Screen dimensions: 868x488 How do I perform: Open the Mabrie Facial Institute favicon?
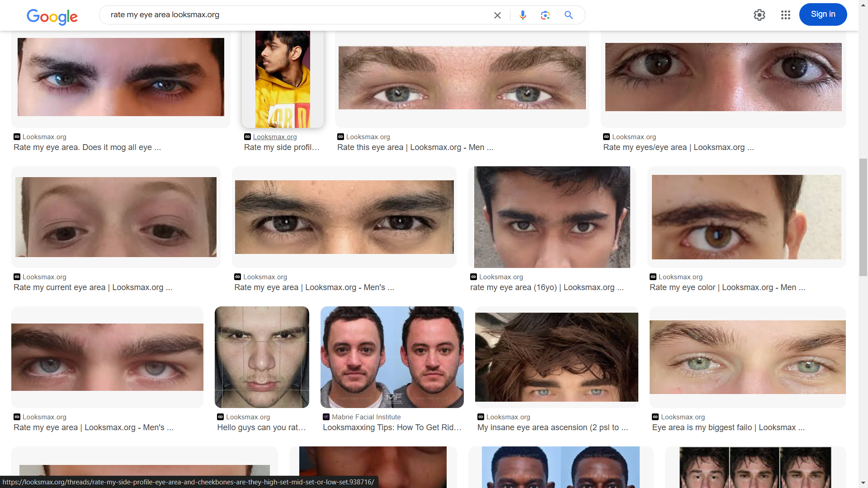point(326,417)
